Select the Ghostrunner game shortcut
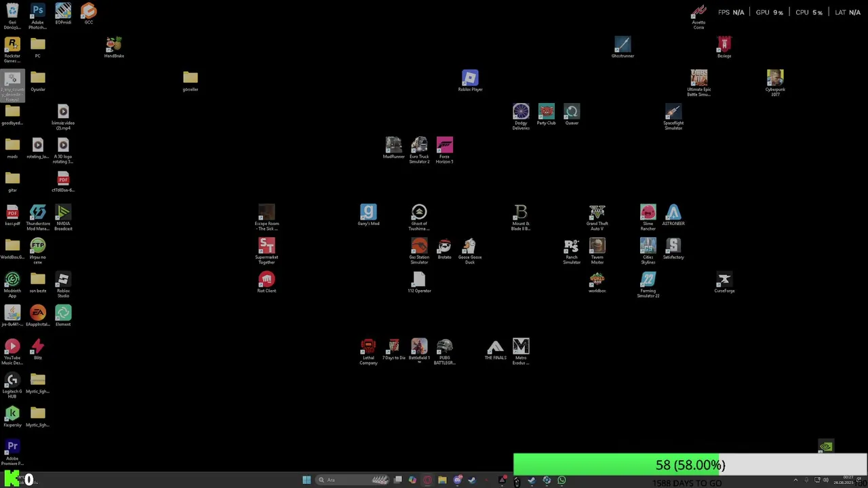Image resolution: width=868 pixels, height=488 pixels. pos(623,47)
